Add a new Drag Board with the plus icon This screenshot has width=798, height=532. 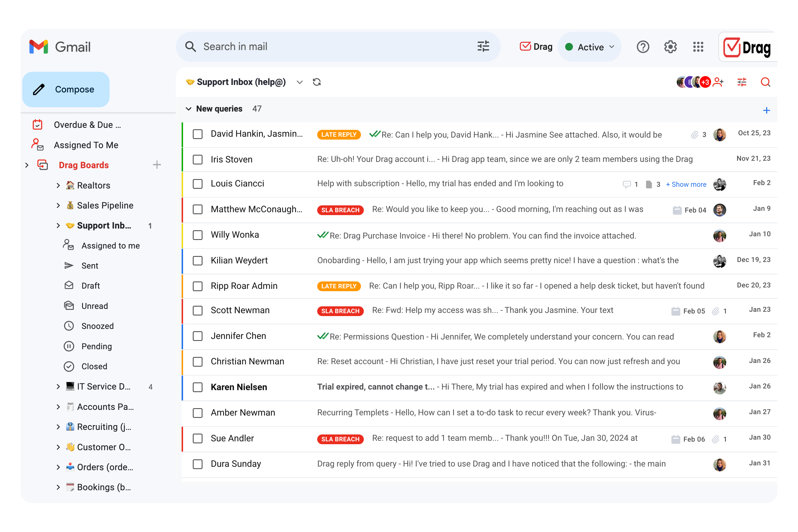(x=157, y=165)
